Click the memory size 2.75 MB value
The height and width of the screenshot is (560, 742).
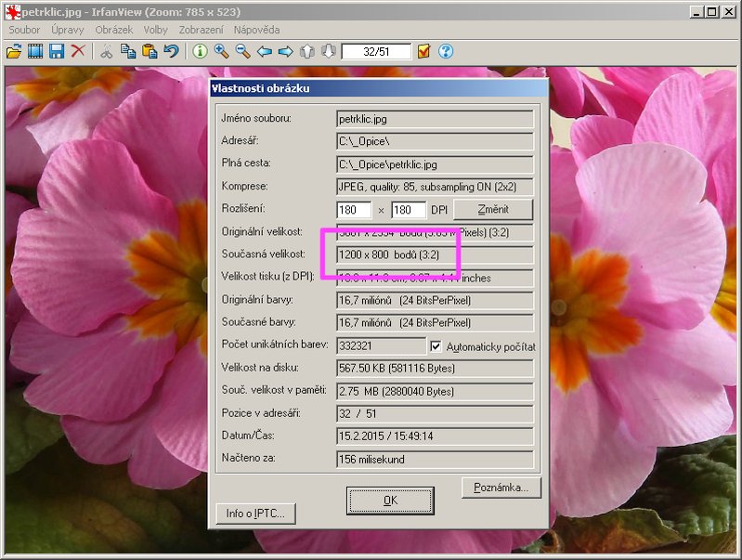click(x=435, y=392)
